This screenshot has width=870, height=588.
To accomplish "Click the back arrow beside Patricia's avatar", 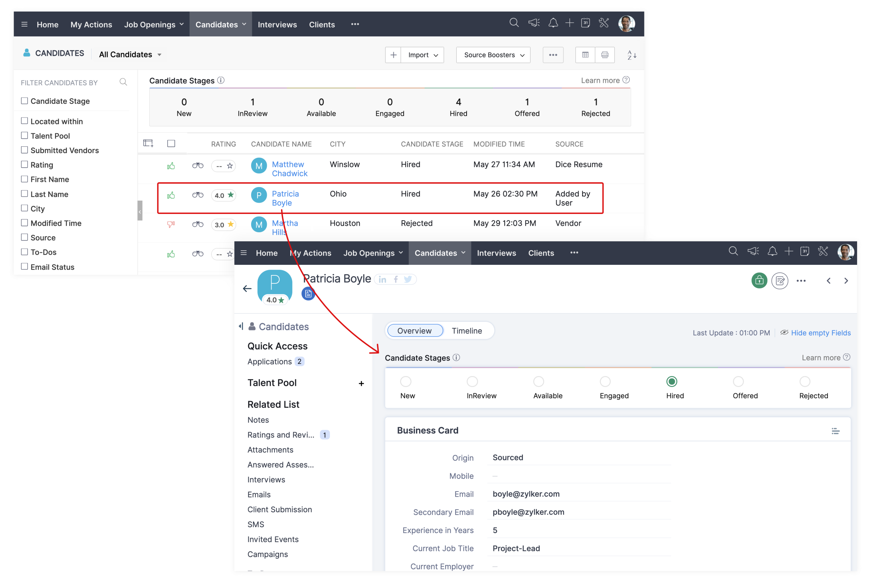I will pos(247,288).
